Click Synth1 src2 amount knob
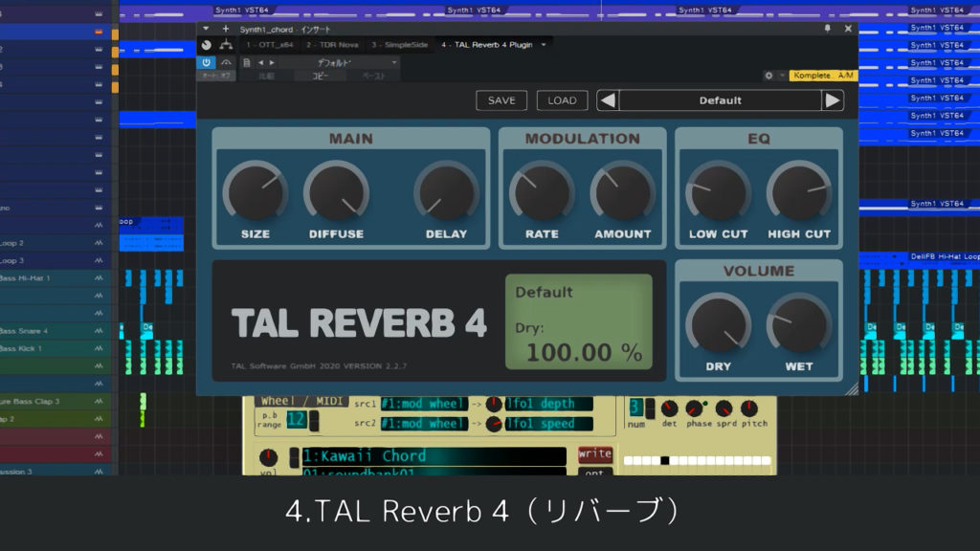The image size is (980, 551). (494, 424)
